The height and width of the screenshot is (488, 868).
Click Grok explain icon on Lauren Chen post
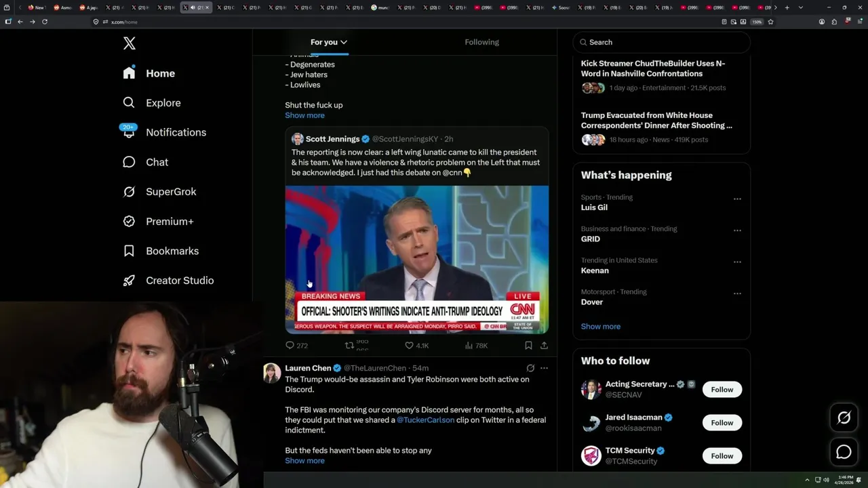click(x=530, y=368)
